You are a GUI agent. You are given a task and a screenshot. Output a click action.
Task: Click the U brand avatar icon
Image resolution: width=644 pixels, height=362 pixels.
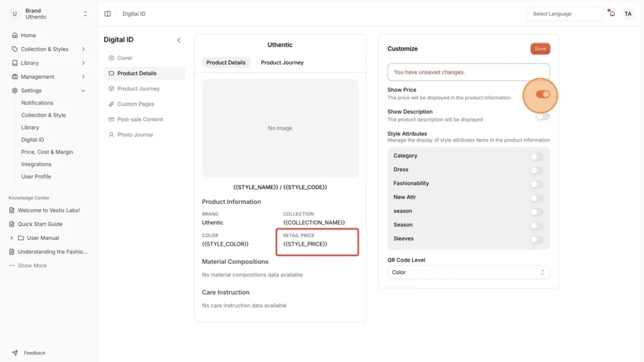pos(15,14)
